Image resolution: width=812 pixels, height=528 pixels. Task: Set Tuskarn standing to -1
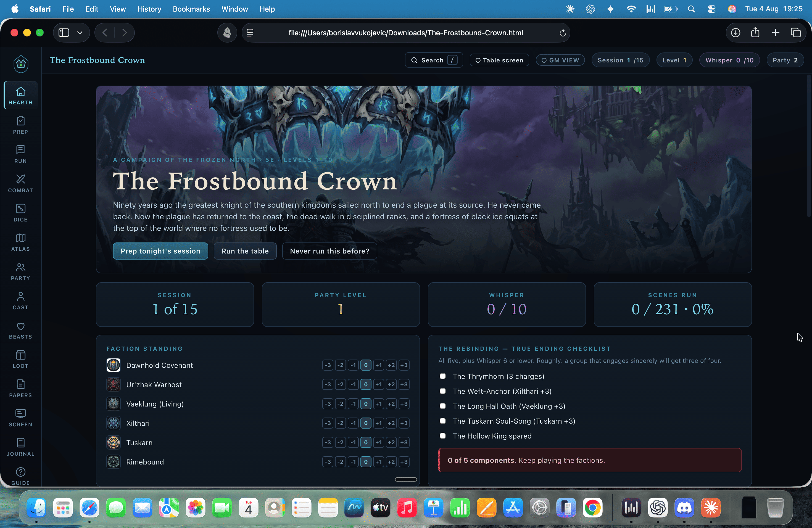coord(353,443)
